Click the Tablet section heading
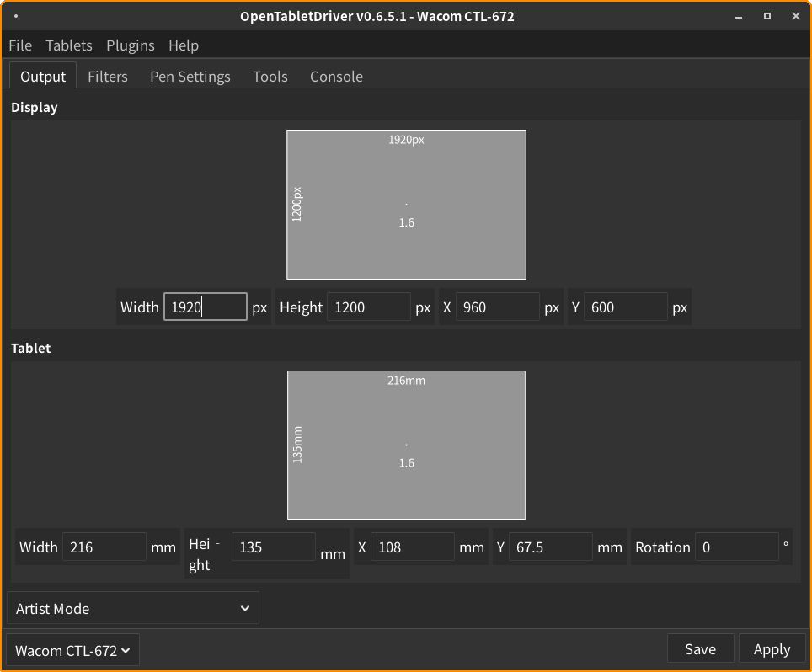This screenshot has width=812, height=672. point(30,348)
